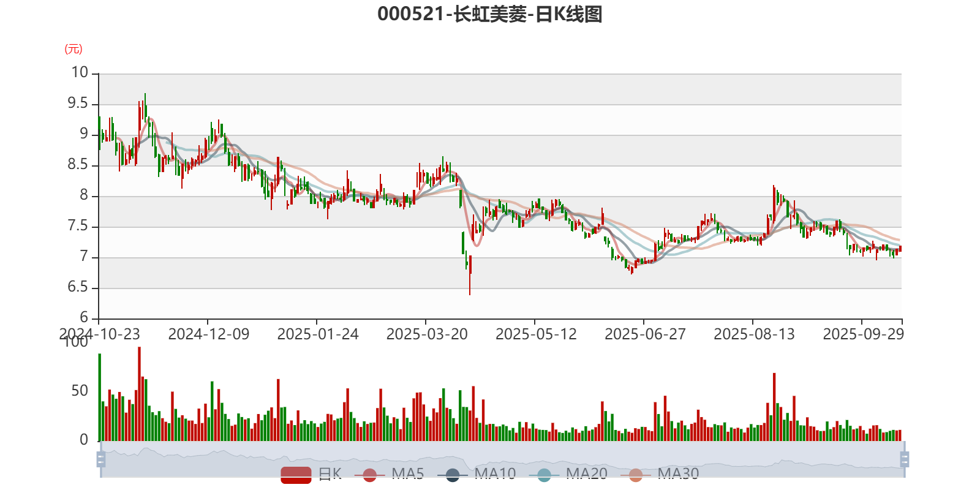
Task: Click the '8.5' price axis label
Action: coord(78,165)
